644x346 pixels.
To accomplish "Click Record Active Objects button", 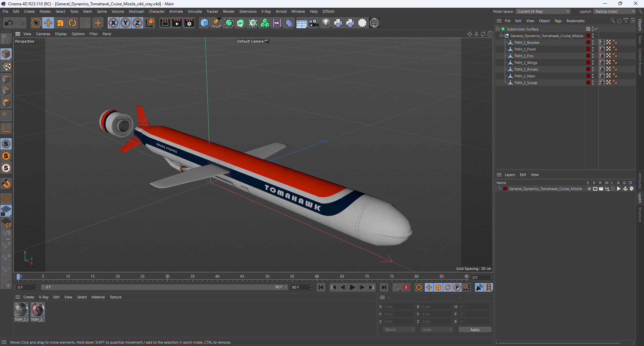I will [x=397, y=287].
